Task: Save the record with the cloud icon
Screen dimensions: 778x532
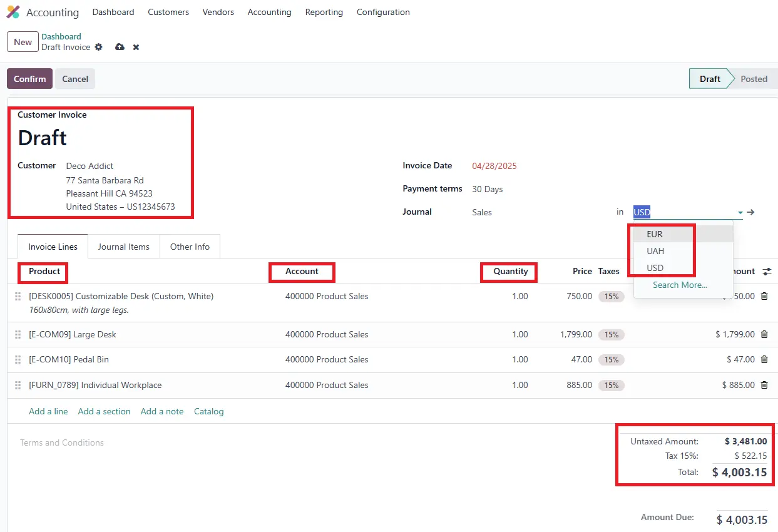Action: [x=120, y=47]
